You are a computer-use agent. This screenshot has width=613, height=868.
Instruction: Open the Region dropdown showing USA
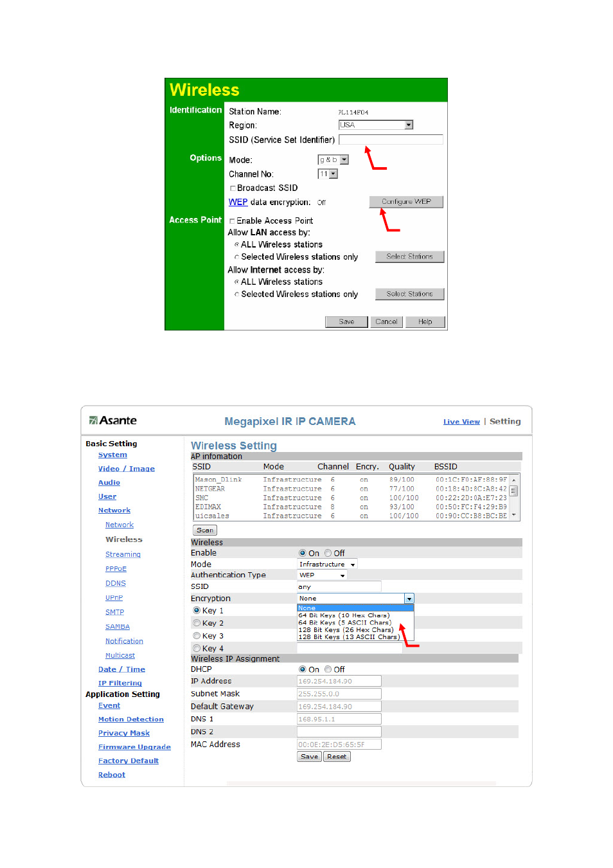(x=376, y=125)
